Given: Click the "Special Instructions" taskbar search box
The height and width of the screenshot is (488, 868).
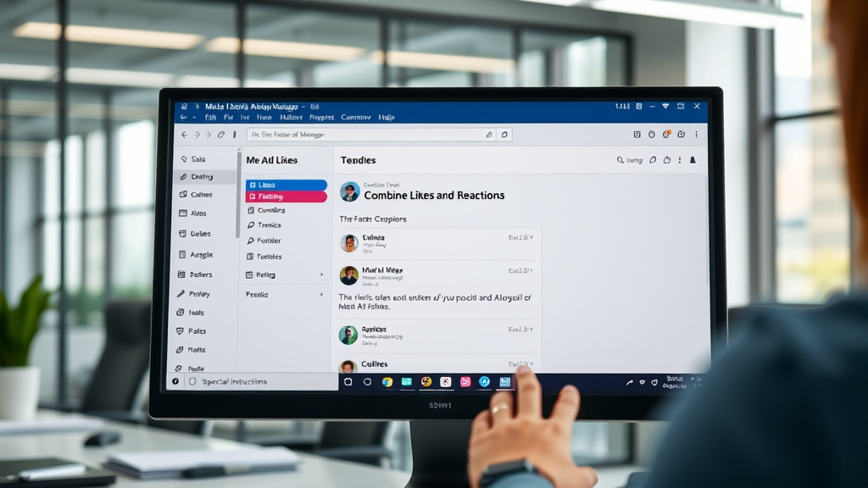Looking at the screenshot, I should pos(261,382).
